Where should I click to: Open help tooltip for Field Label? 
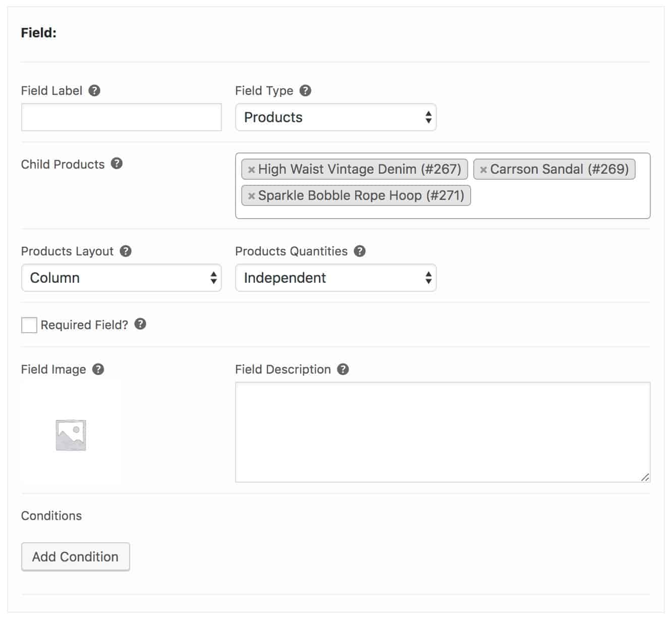[x=94, y=90]
